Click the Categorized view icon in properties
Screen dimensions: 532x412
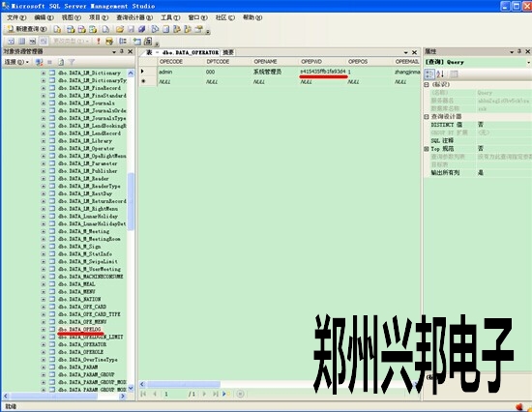[429, 74]
